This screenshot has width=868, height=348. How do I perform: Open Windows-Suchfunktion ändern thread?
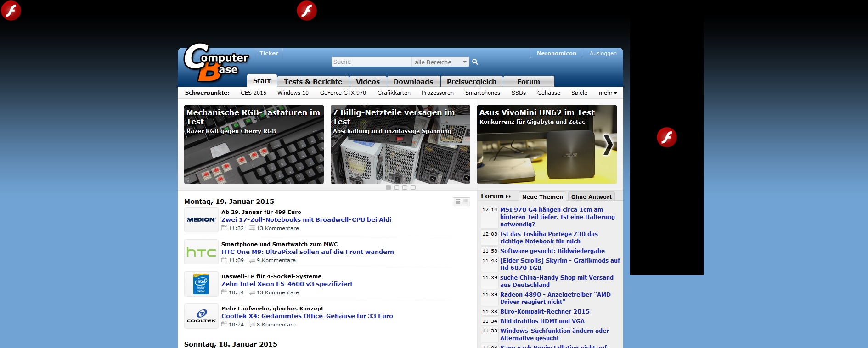(x=555, y=334)
